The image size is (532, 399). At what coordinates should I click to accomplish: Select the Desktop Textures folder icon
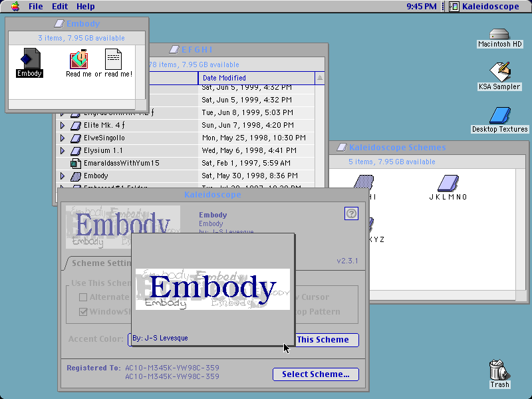(499, 115)
